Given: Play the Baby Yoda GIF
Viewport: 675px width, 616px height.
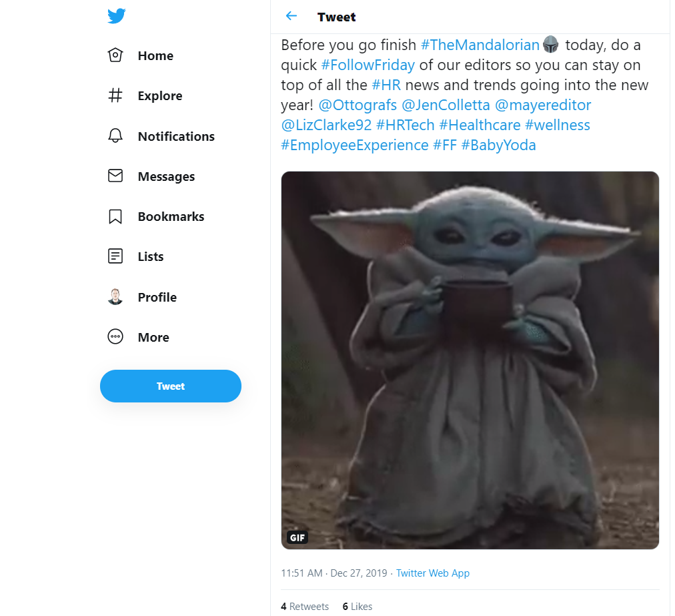Looking at the screenshot, I should [x=470, y=360].
